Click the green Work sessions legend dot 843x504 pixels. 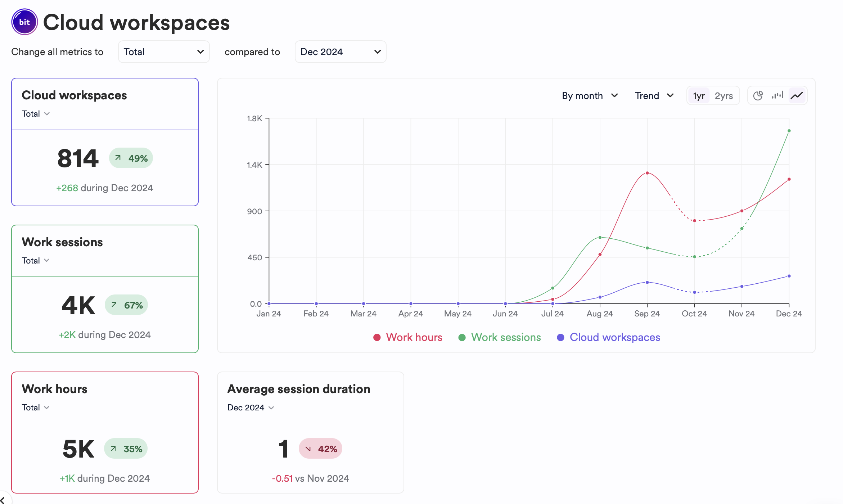pos(462,337)
